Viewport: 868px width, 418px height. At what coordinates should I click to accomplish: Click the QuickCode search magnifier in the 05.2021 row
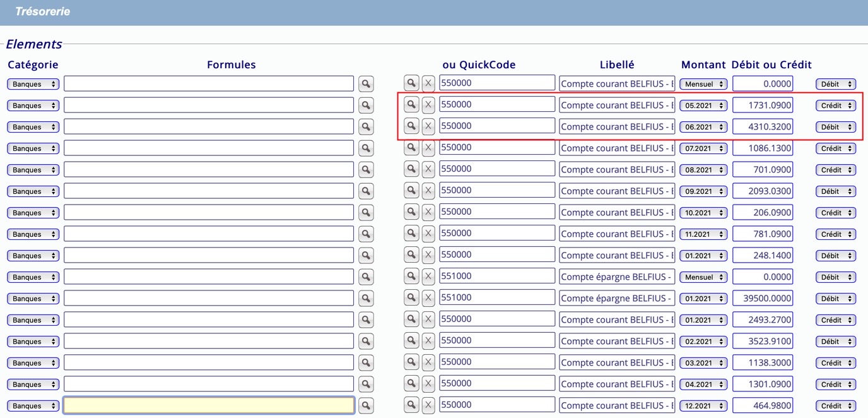tap(411, 105)
